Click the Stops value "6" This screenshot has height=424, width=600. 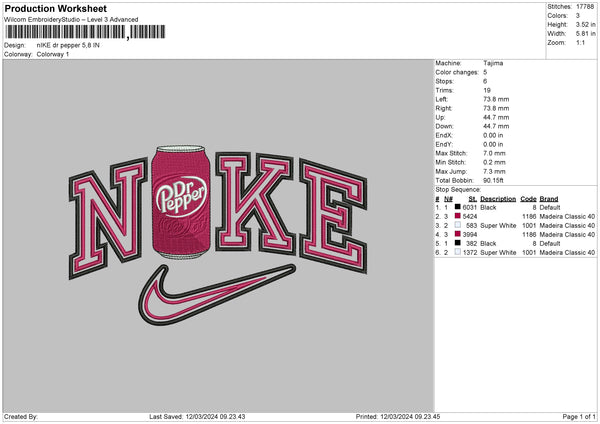coord(485,81)
